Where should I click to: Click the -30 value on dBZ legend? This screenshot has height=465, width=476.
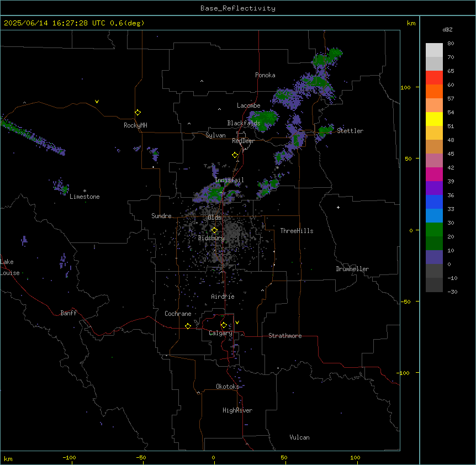[452, 292]
